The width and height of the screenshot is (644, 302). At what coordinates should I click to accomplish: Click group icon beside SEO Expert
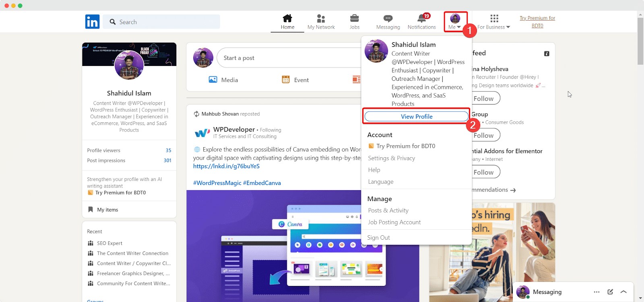tap(91, 243)
